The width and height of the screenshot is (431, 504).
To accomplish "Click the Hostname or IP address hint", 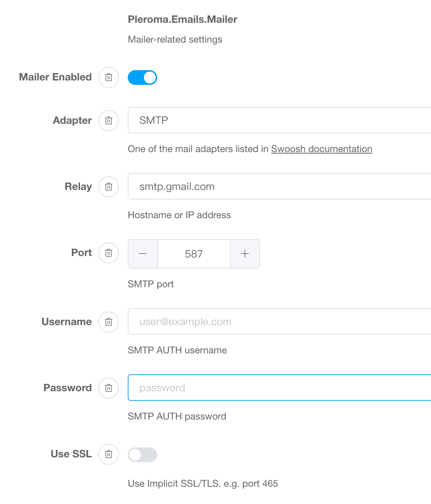I will 179,215.
